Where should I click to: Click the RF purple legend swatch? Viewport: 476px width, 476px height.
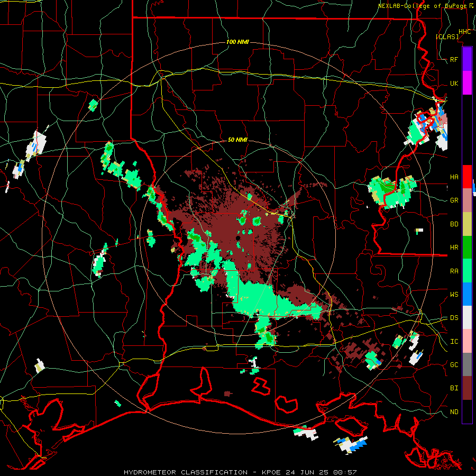467,59
